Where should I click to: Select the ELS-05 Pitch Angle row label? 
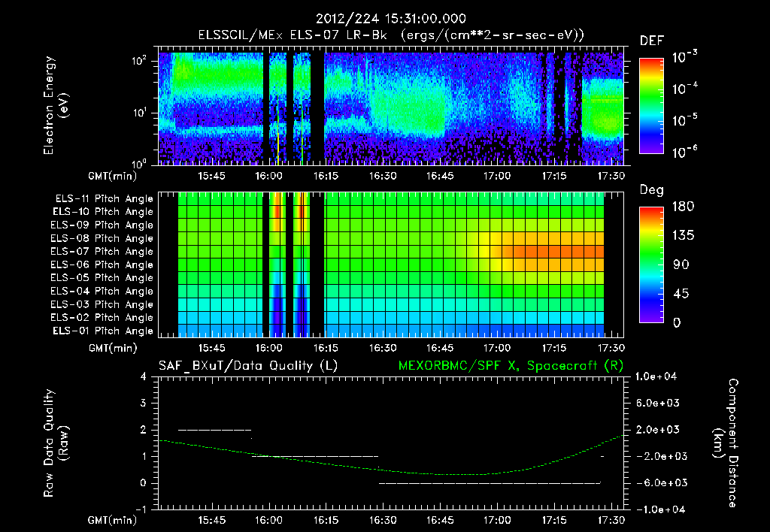click(x=102, y=278)
